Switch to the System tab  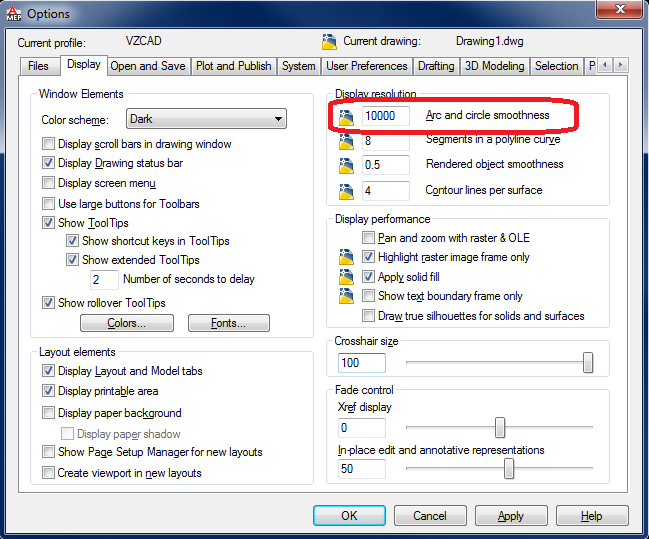(x=298, y=66)
